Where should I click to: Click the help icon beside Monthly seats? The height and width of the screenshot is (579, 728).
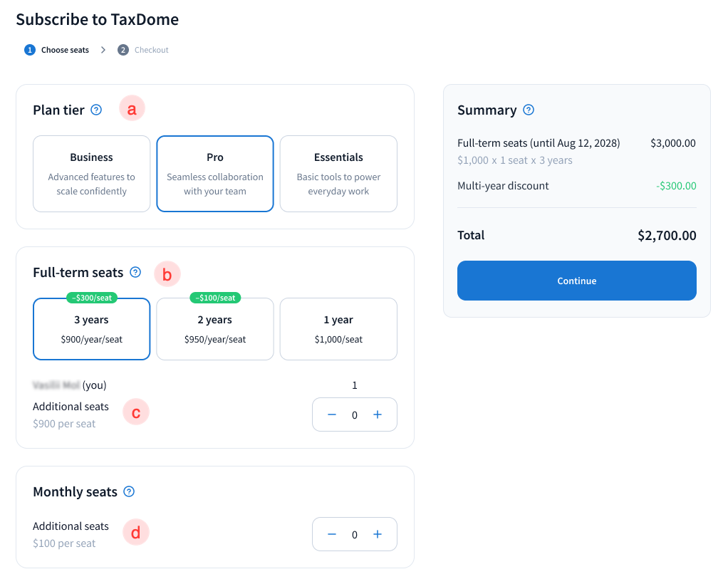129,491
